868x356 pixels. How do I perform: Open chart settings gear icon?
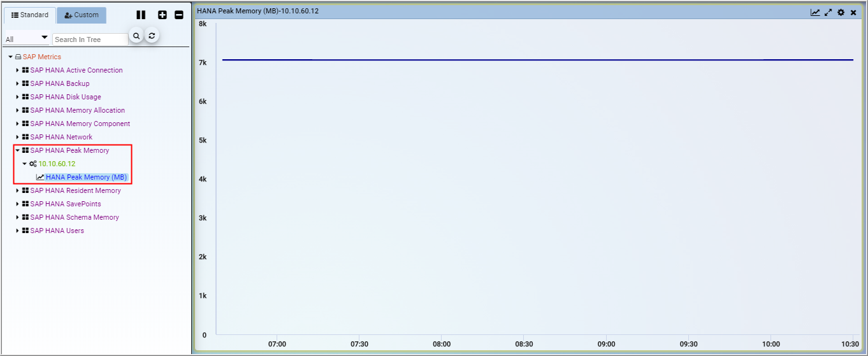coord(841,12)
